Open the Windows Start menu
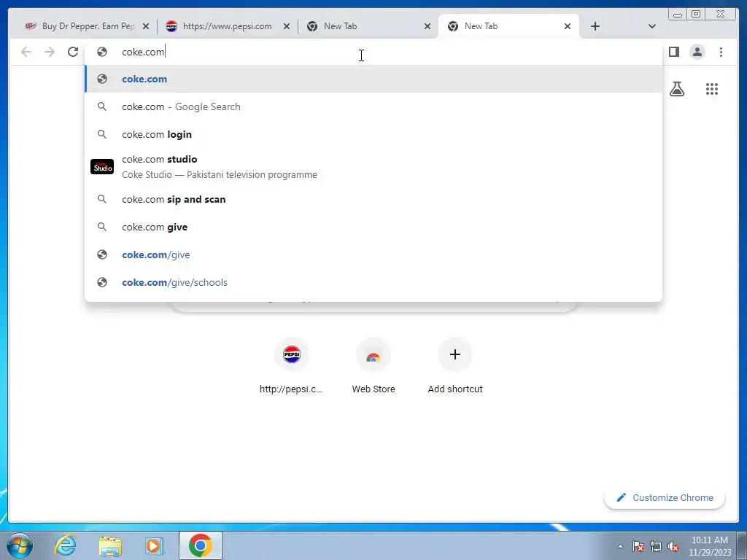This screenshot has height=560, width=747. [20, 545]
